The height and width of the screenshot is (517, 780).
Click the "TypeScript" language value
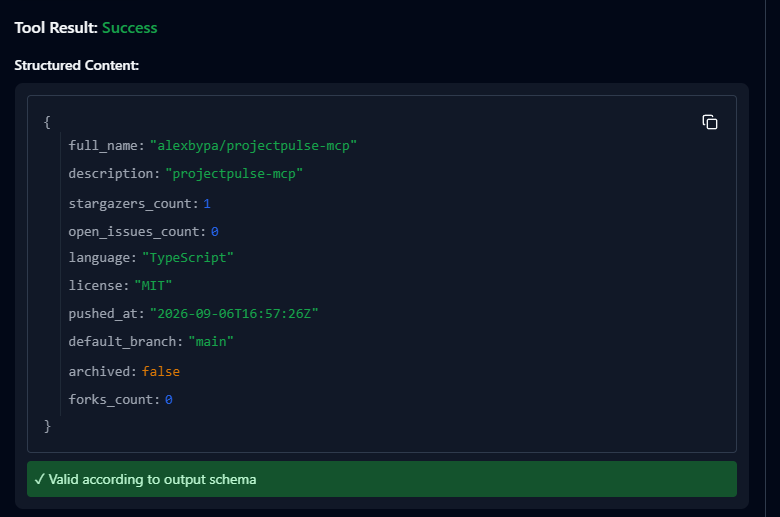tap(188, 258)
